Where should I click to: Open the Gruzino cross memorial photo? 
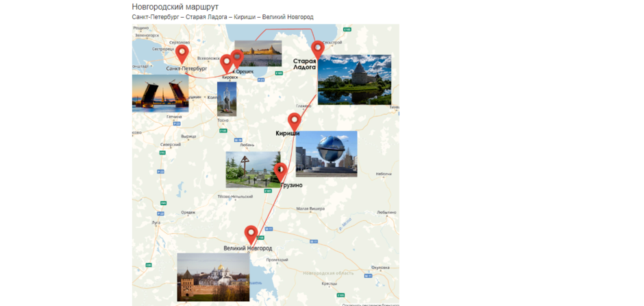pyautogui.click(x=253, y=169)
